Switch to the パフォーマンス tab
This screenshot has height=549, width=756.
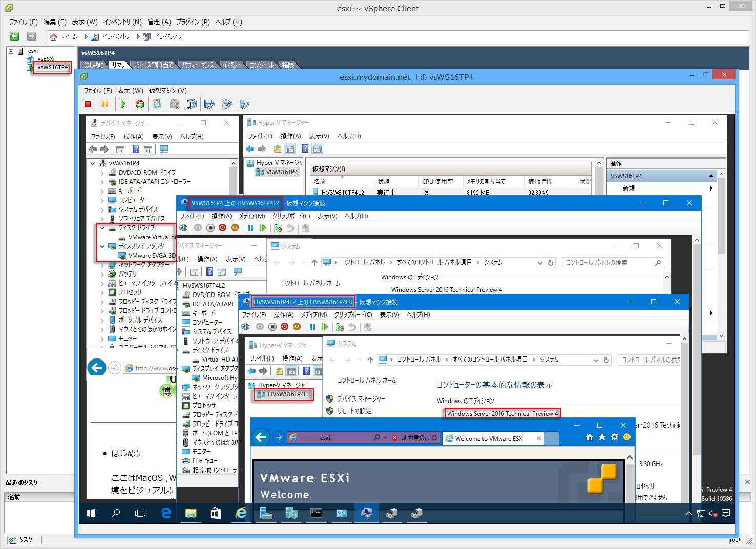tap(198, 65)
